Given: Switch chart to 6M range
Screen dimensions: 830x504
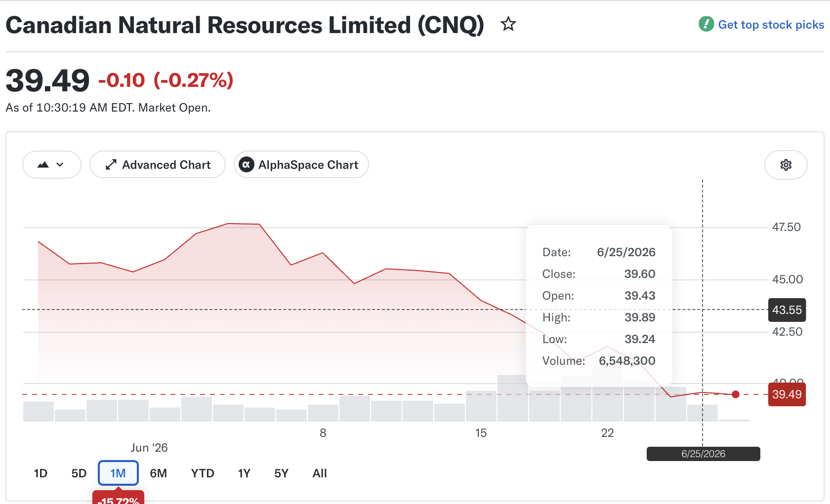Looking at the screenshot, I should 158,473.
